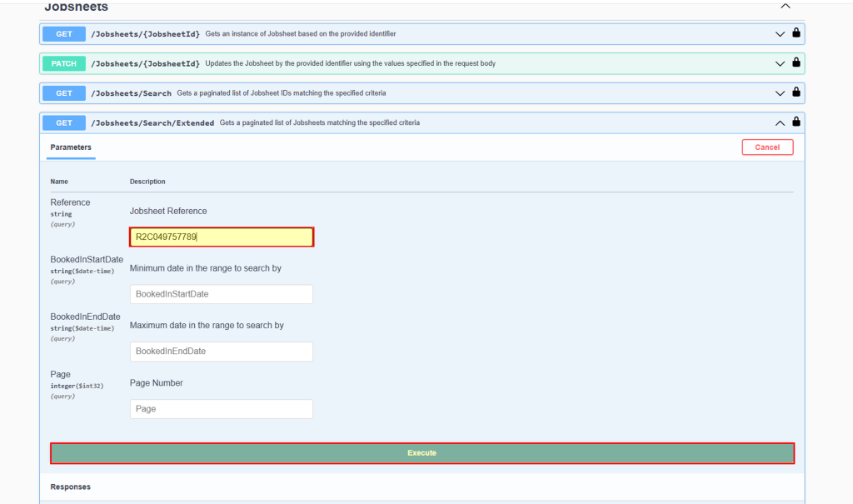Switch to the Parameters tab

pyautogui.click(x=70, y=147)
